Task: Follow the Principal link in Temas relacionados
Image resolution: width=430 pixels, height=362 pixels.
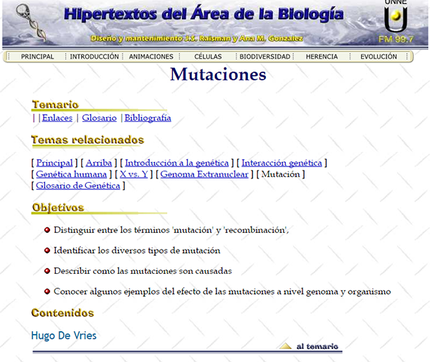Action: 54,163
